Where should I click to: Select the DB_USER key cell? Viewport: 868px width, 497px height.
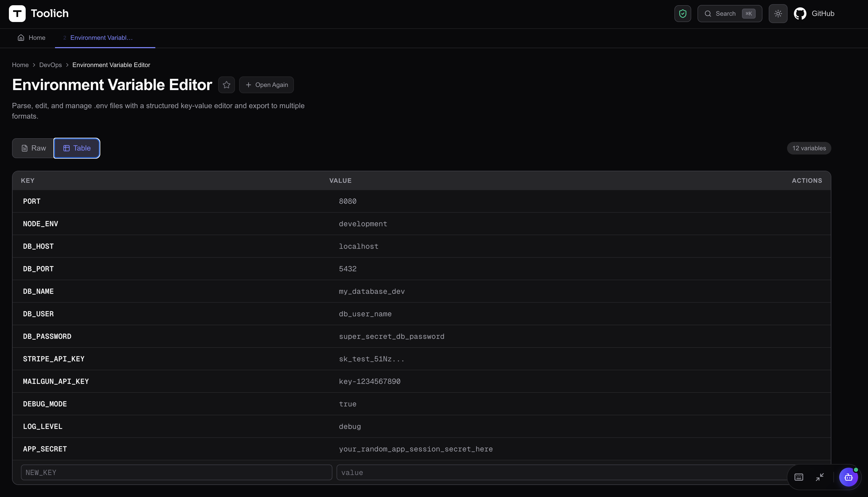[x=38, y=314]
